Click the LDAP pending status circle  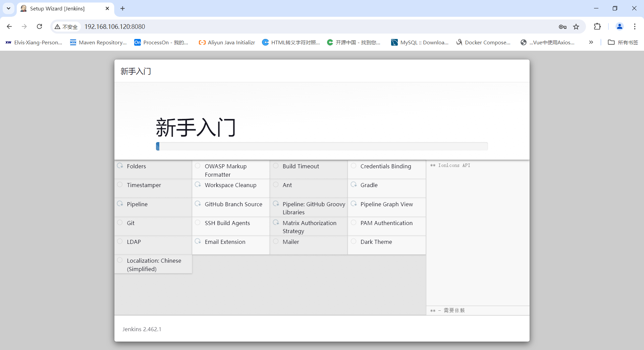(120, 241)
